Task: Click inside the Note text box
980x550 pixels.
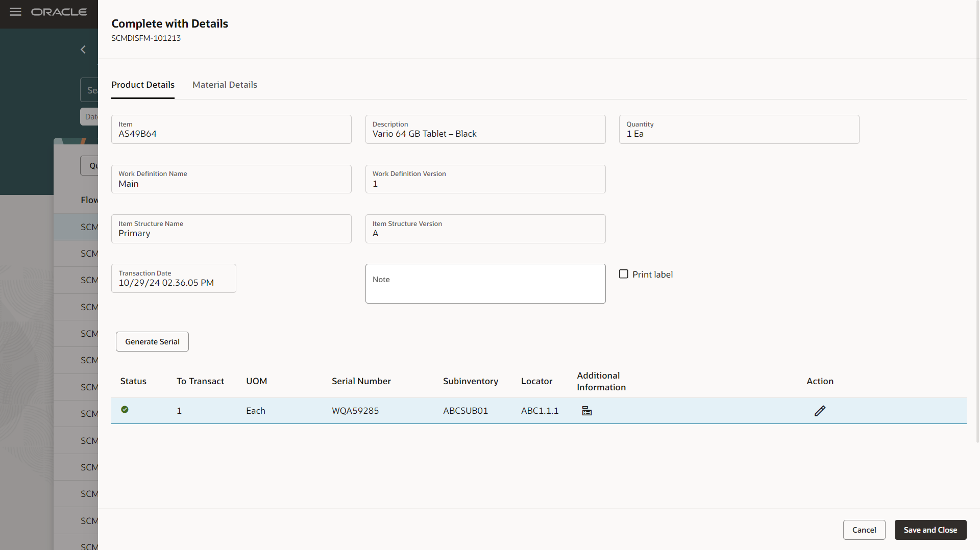Action: 485,284
